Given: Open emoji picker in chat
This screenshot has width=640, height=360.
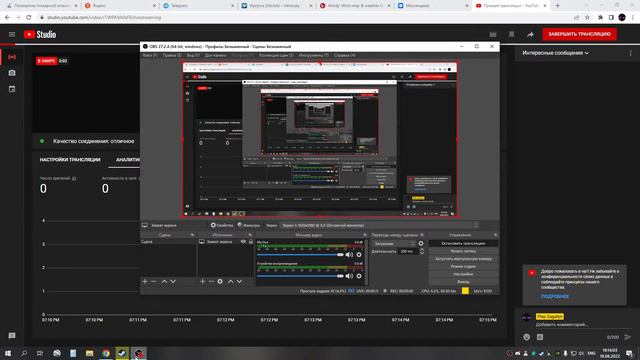Looking at the screenshot, I should pyautogui.click(x=527, y=337).
